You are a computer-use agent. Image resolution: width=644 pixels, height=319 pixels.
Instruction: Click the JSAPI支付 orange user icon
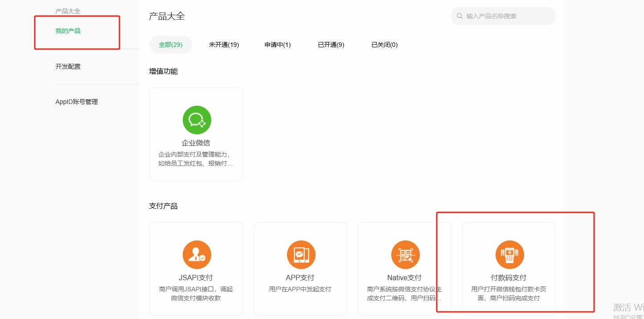(197, 255)
